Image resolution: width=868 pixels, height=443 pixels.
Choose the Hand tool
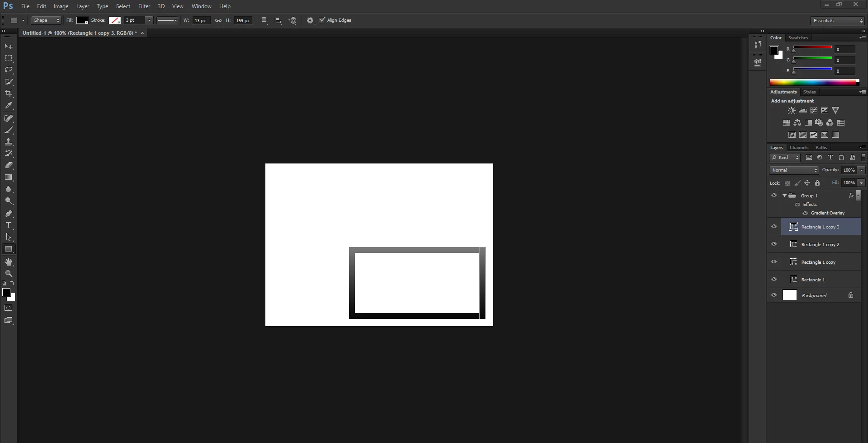click(x=9, y=262)
